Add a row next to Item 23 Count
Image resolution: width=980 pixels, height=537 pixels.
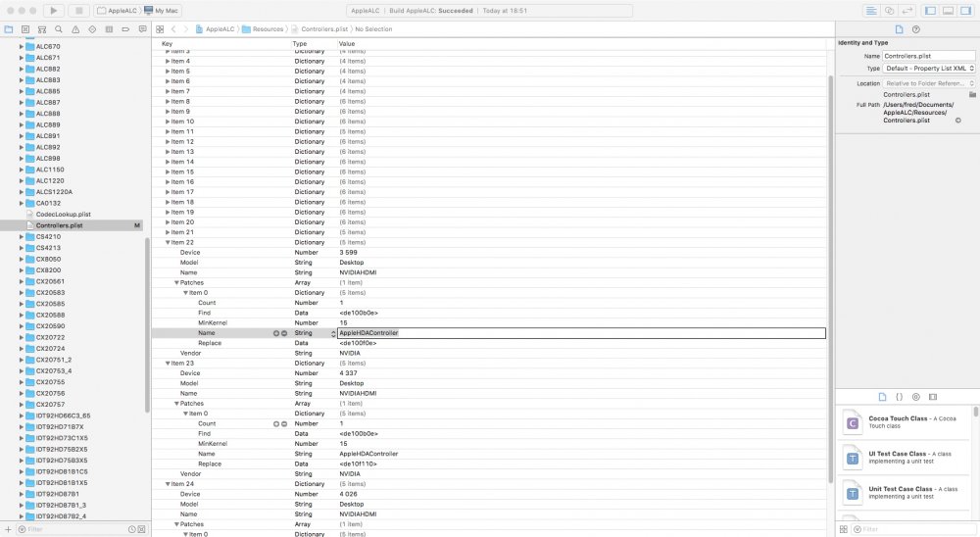pyautogui.click(x=276, y=424)
